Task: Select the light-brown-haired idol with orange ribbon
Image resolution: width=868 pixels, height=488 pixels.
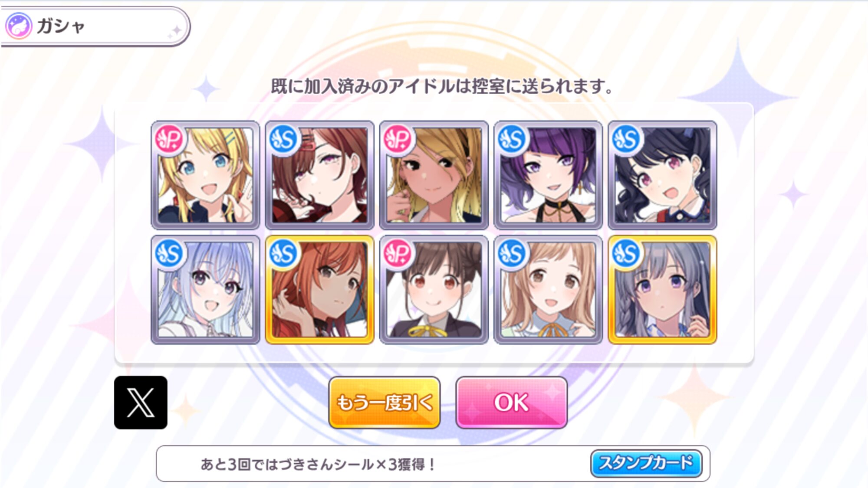Action: pyautogui.click(x=548, y=289)
